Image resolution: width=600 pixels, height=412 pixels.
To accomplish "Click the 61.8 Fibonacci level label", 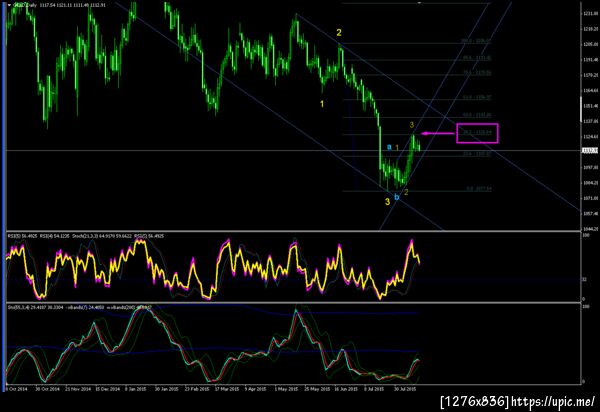I will tap(477, 98).
